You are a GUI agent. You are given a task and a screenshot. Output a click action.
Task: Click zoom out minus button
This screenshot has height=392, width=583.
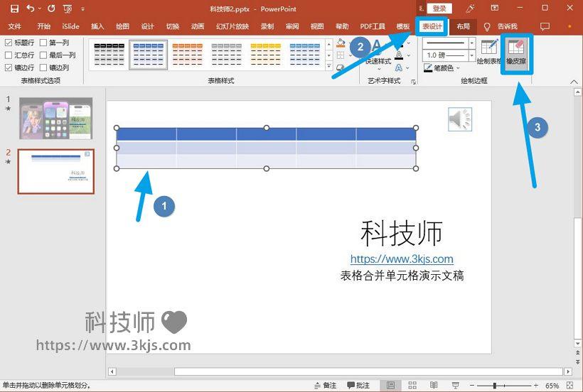click(471, 386)
